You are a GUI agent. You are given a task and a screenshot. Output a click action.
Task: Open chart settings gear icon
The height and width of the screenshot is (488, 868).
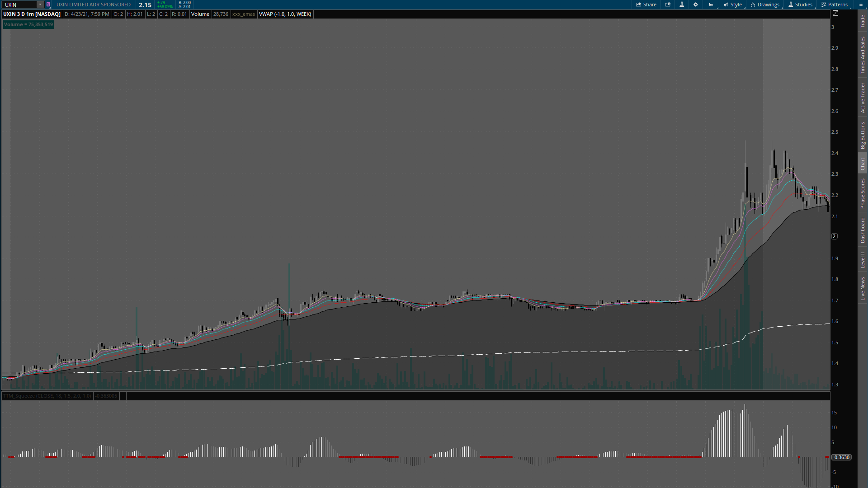click(x=696, y=5)
